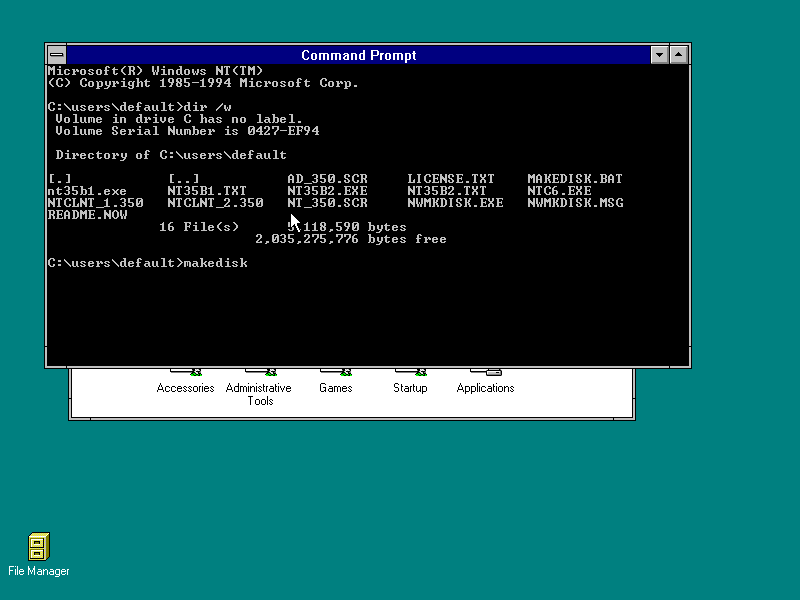Click MAKEDISK.BAT in directory listing

click(x=575, y=179)
